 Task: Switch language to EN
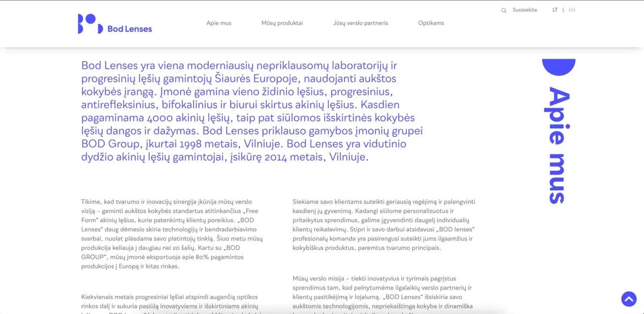click(x=572, y=10)
